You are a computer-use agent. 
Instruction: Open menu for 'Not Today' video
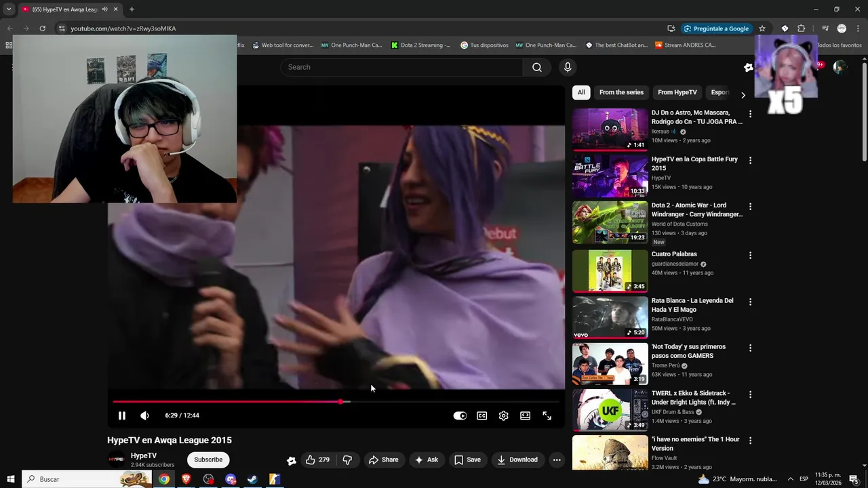(750, 348)
